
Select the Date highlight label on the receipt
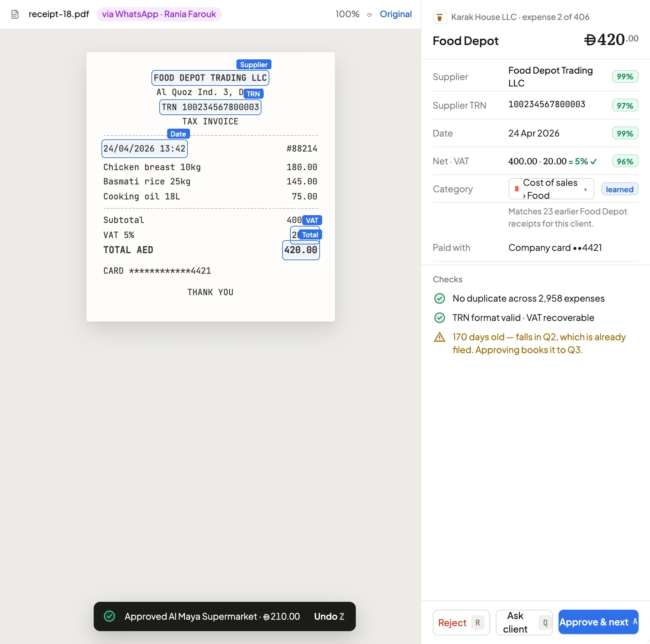(x=178, y=134)
